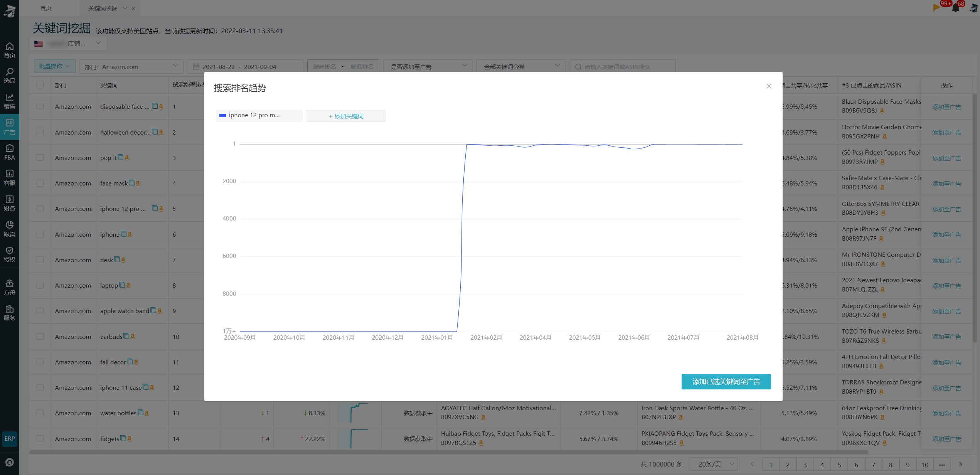Screen dimensions: 980x475
Task: Open the 是否添加至广告 filter dropdown
Action: (x=428, y=66)
